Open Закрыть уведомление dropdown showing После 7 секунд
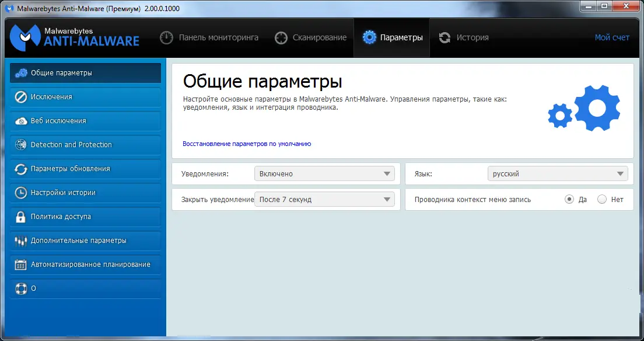644x341 pixels. 324,200
